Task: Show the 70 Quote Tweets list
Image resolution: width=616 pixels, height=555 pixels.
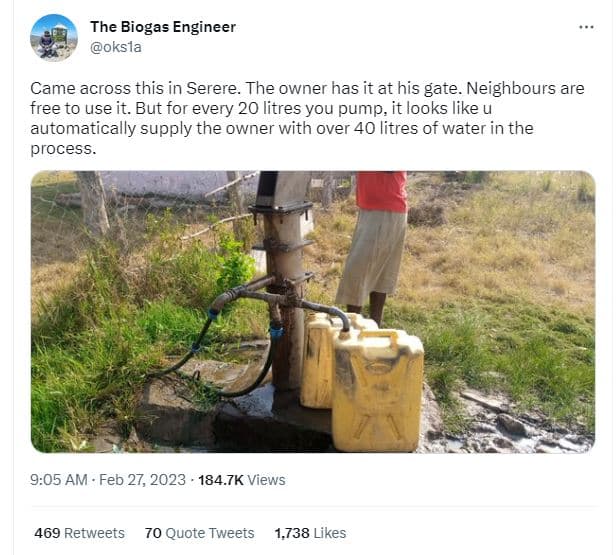Action: 200,533
